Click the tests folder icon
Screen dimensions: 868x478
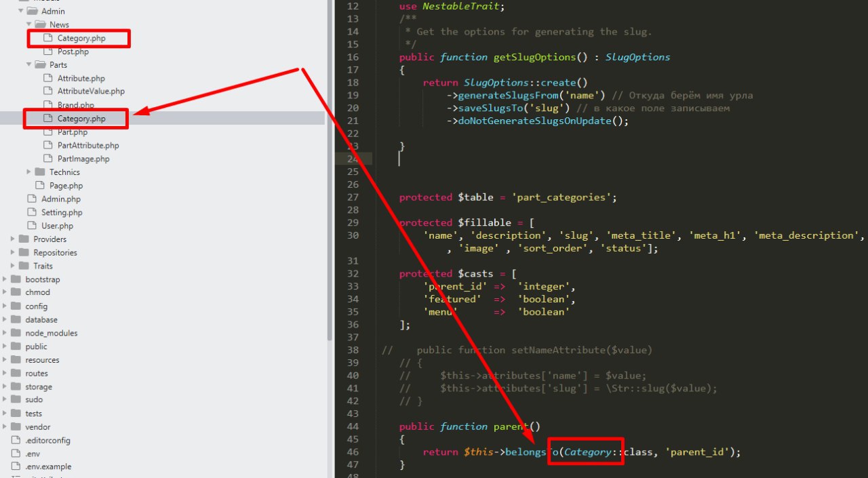[x=16, y=413]
